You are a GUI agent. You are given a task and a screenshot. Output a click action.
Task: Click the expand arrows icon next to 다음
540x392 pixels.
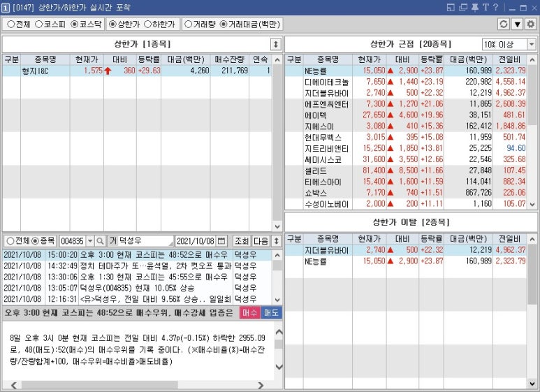(276, 241)
